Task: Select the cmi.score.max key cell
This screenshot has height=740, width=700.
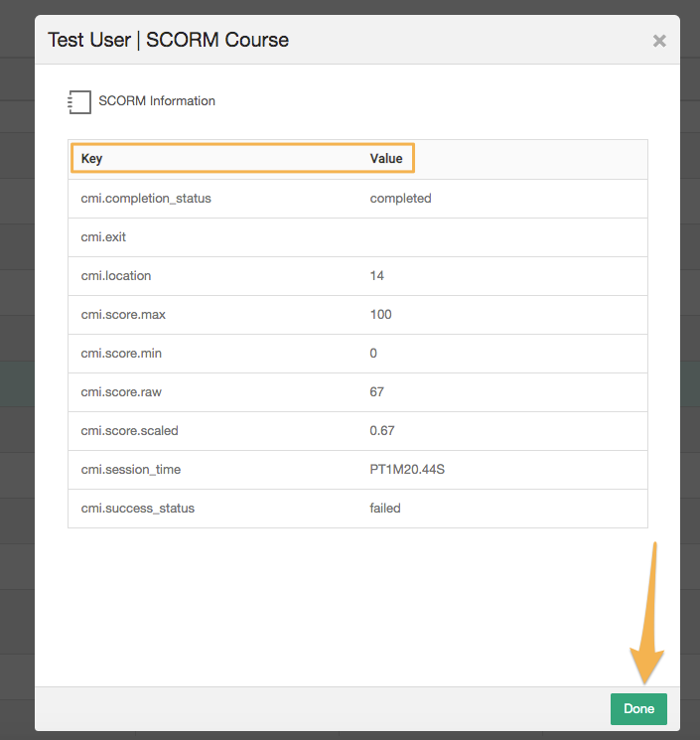Action: click(x=123, y=314)
